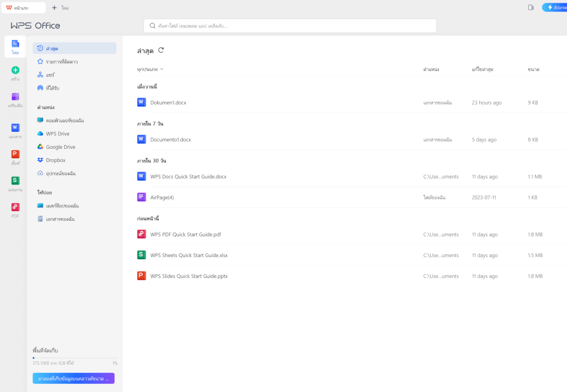The image size is (567, 392).
Task: Open WPS Drive location
Action: (74, 134)
